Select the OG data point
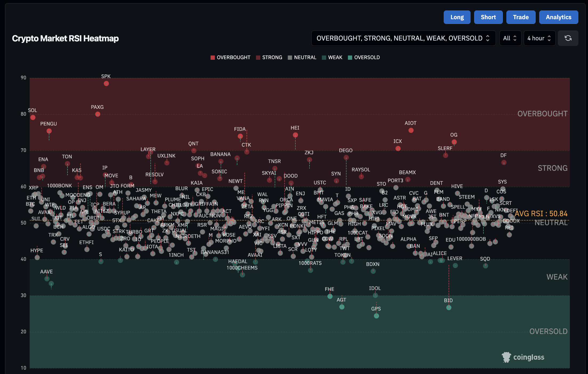 [454, 142]
